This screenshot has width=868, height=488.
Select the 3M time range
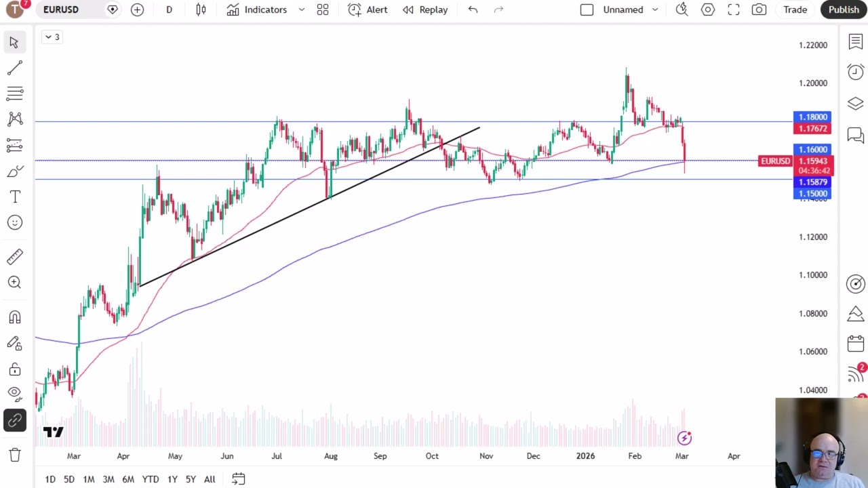pos(108,479)
